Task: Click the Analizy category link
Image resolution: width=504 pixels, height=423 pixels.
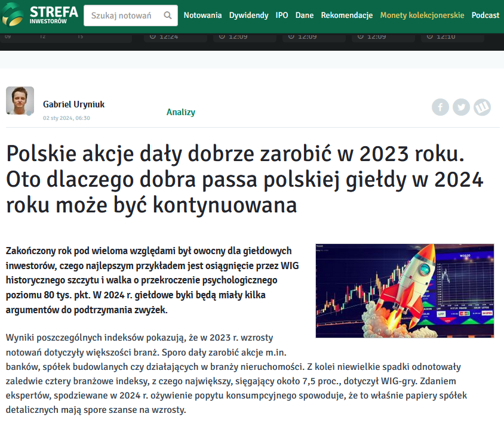Action: click(180, 112)
